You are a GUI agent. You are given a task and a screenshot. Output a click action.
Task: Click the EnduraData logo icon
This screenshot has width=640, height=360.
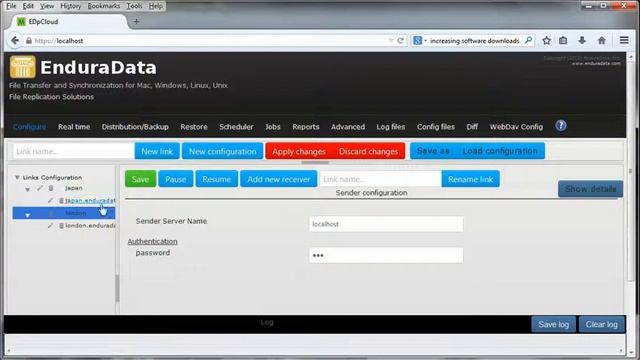pyautogui.click(x=22, y=67)
